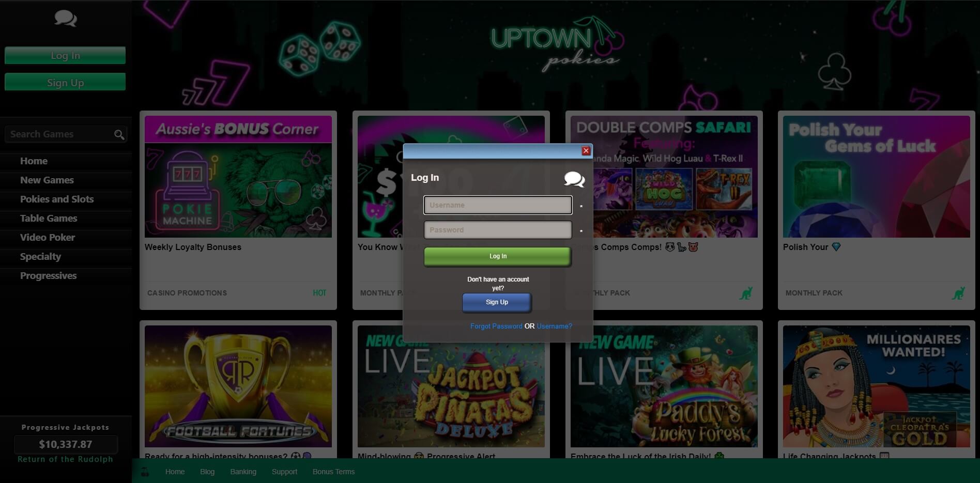Click the sidebar Sign Up button

pos(65,82)
